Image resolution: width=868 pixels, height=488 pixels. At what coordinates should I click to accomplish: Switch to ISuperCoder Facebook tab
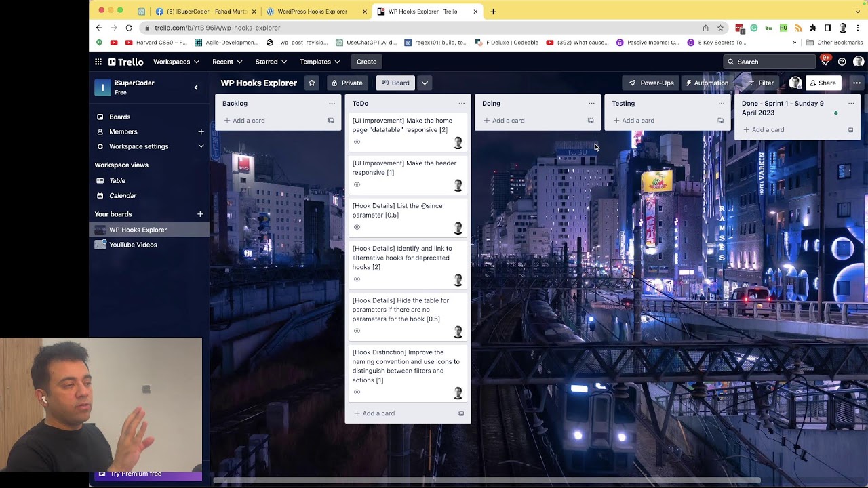tap(206, 12)
